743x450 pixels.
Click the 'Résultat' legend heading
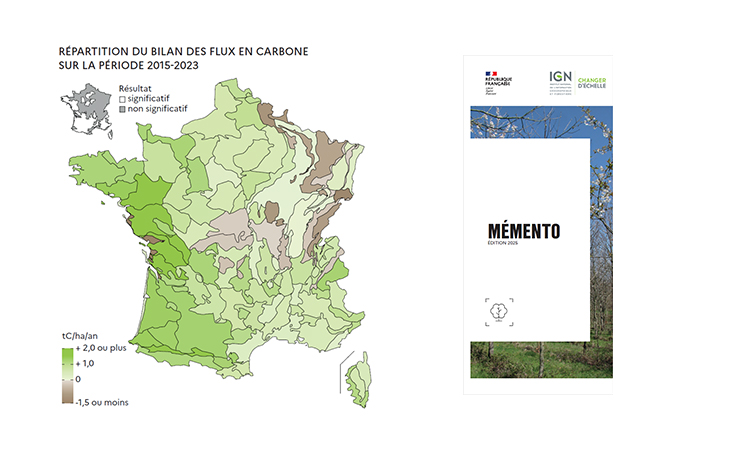point(135,89)
